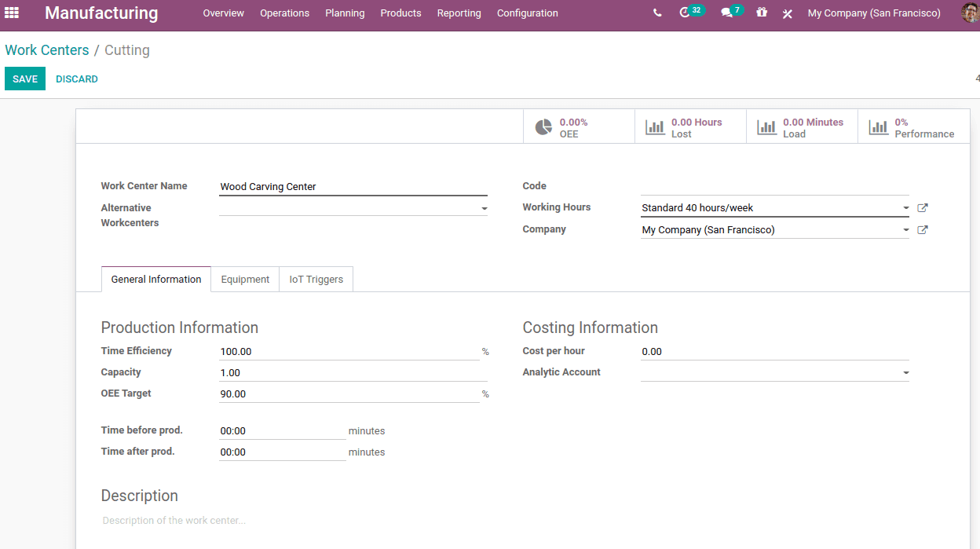Switch to IoT Triggers tab
Viewport: 980px width, 549px height.
coord(316,279)
